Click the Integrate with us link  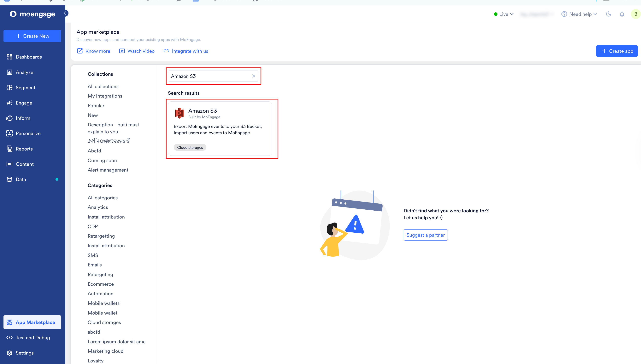coord(186,51)
